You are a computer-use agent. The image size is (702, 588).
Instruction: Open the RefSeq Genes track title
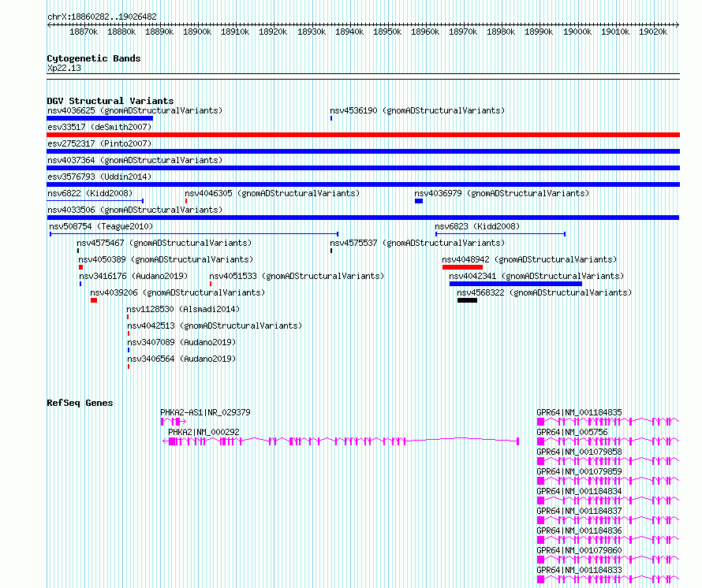(80, 404)
